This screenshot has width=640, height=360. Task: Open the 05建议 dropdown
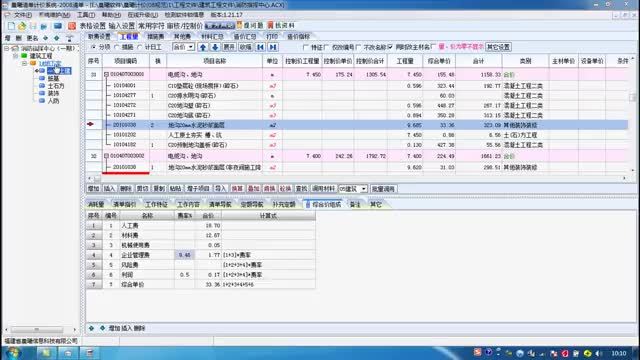[353, 189]
